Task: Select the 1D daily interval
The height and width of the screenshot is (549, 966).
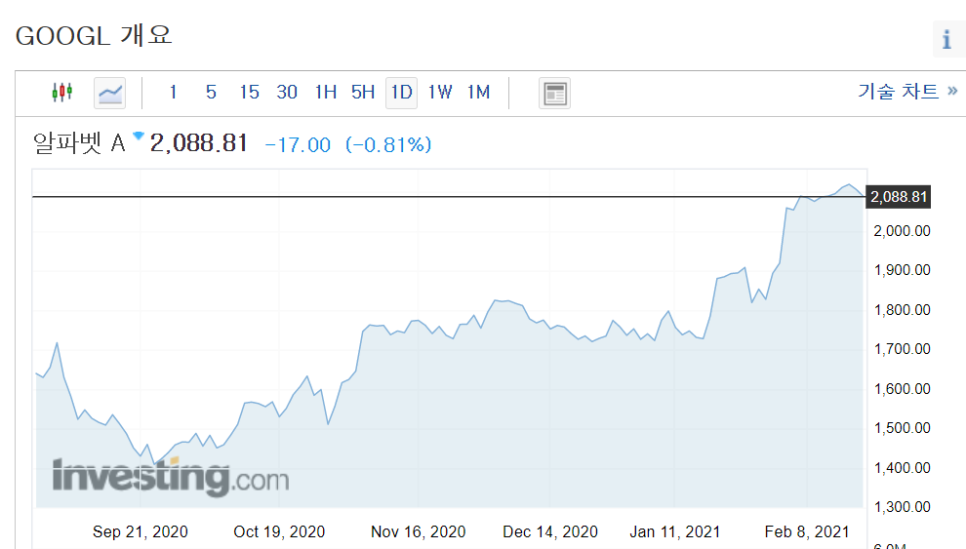Action: pos(402,93)
